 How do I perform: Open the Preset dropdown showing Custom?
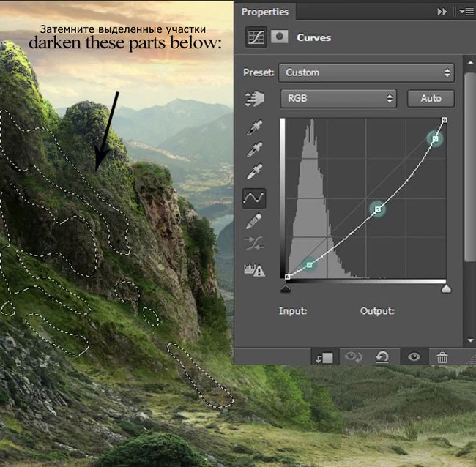click(x=366, y=72)
